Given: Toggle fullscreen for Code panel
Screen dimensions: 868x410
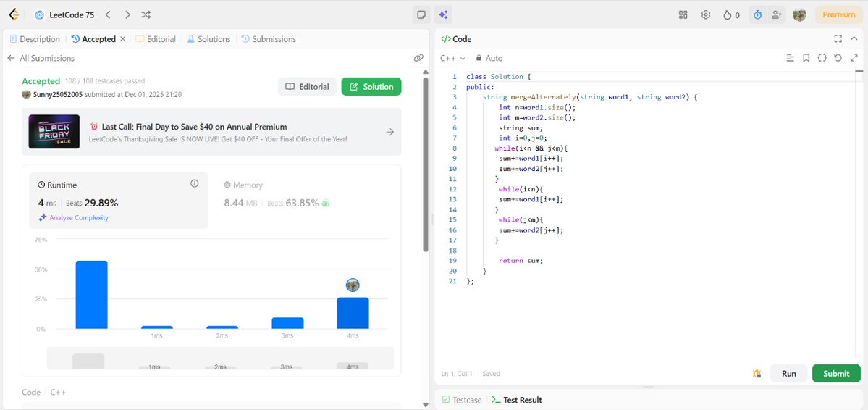Looking at the screenshot, I should (x=838, y=39).
